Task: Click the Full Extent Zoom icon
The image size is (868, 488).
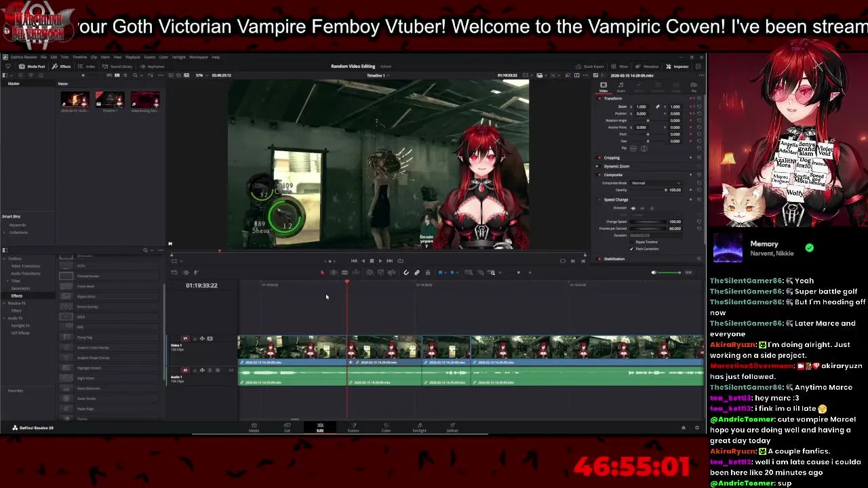Action: click(x=469, y=272)
